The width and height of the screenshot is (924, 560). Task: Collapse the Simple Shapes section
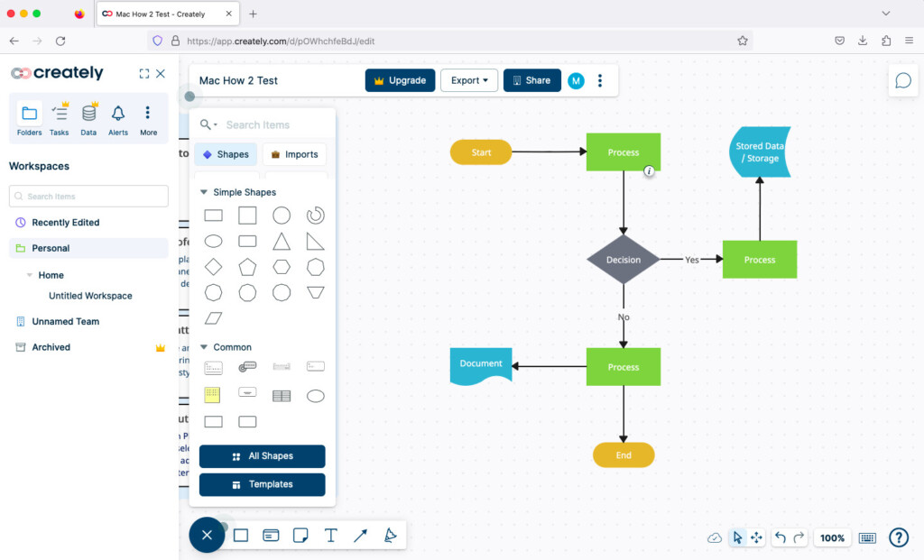click(x=204, y=192)
